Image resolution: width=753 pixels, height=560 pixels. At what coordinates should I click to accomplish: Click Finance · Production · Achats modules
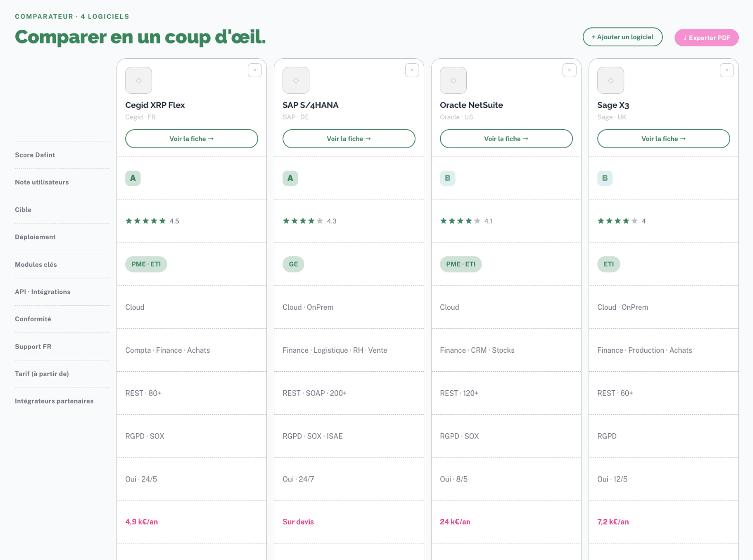tap(645, 350)
